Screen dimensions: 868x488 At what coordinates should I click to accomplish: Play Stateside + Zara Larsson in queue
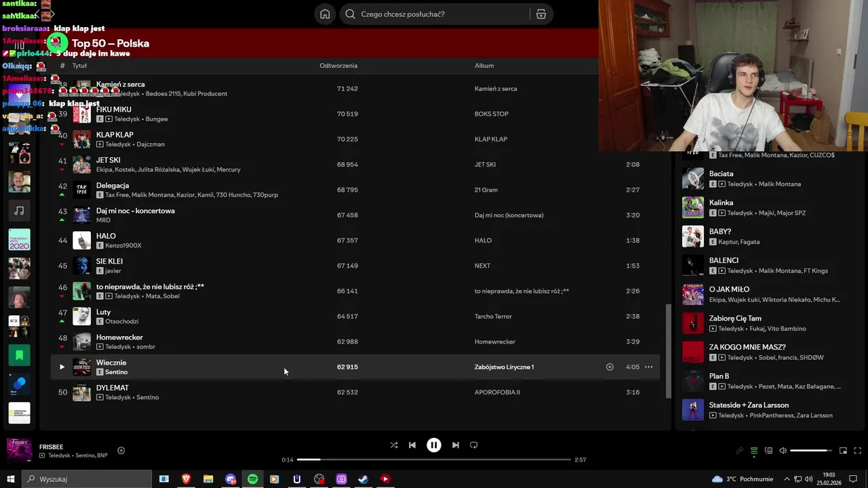(x=693, y=410)
